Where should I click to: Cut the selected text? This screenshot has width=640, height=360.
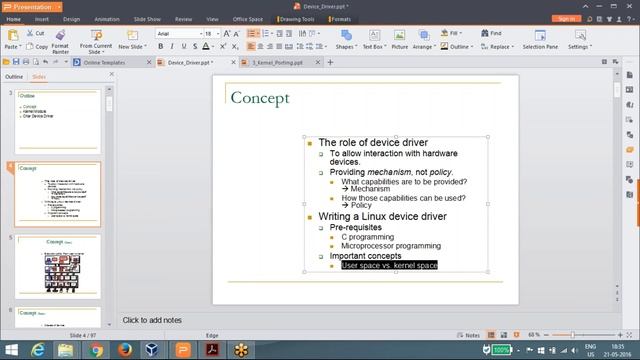pyautogui.click(x=36, y=33)
